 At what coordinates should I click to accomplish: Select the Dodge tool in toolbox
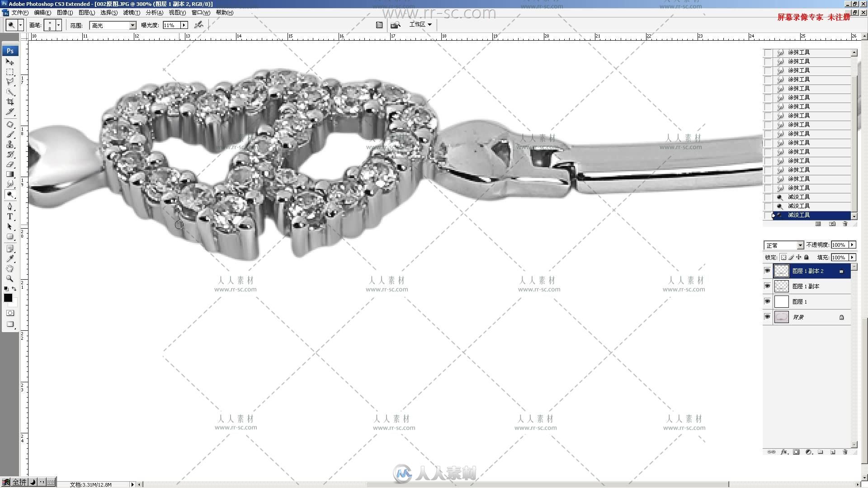click(x=10, y=195)
